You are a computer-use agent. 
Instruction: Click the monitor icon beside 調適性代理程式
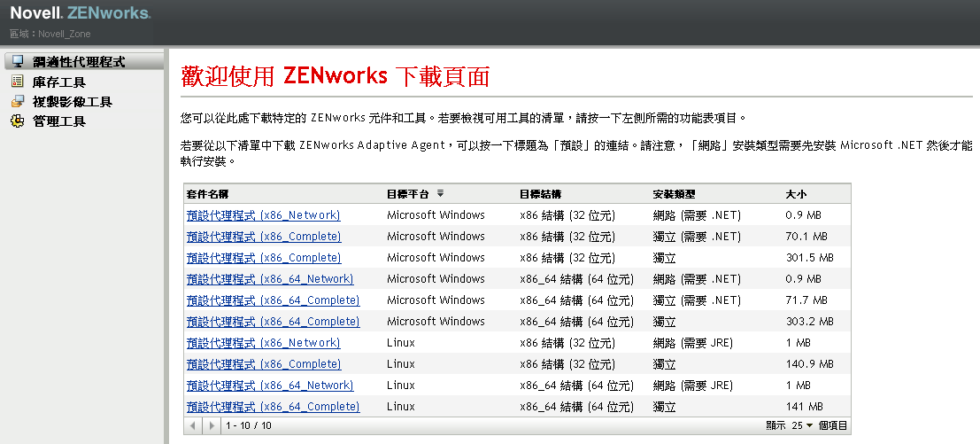point(18,61)
